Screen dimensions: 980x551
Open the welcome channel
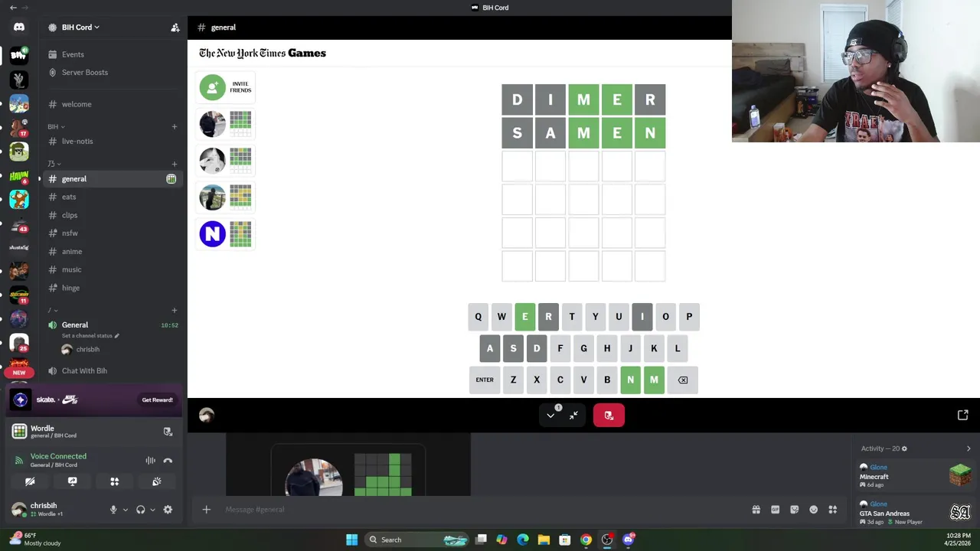point(77,104)
